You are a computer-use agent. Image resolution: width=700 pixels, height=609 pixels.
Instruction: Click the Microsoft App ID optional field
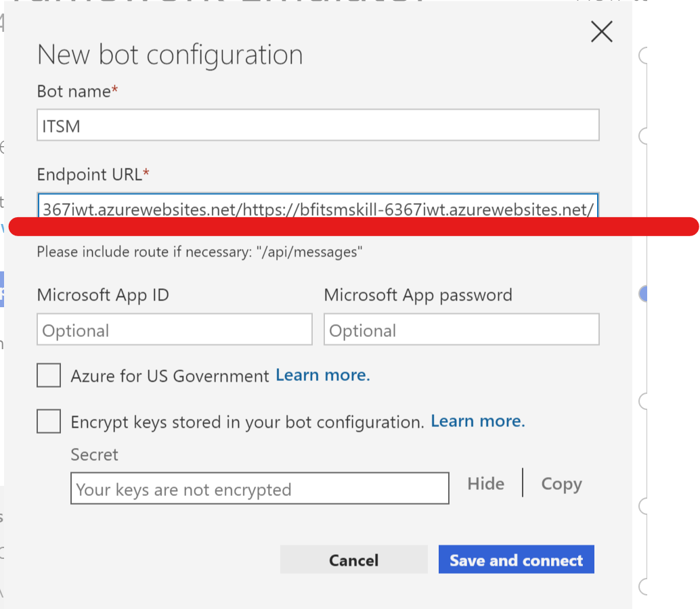coord(174,330)
